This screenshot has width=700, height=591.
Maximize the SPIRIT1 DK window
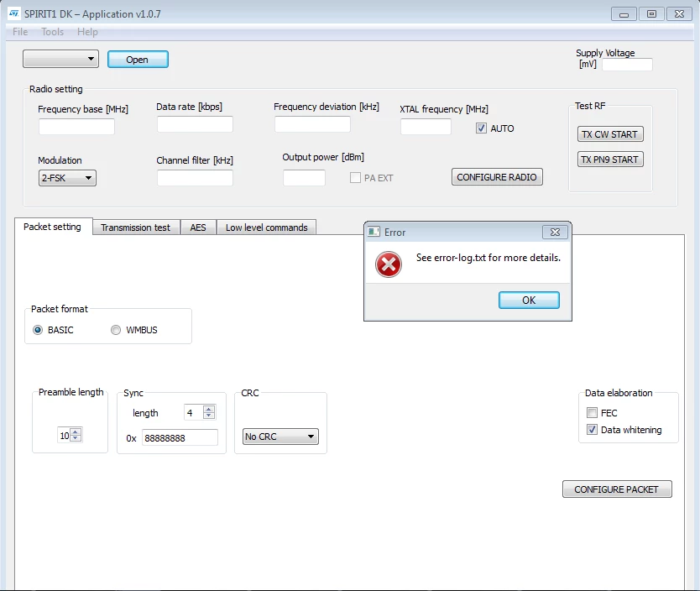tap(651, 14)
